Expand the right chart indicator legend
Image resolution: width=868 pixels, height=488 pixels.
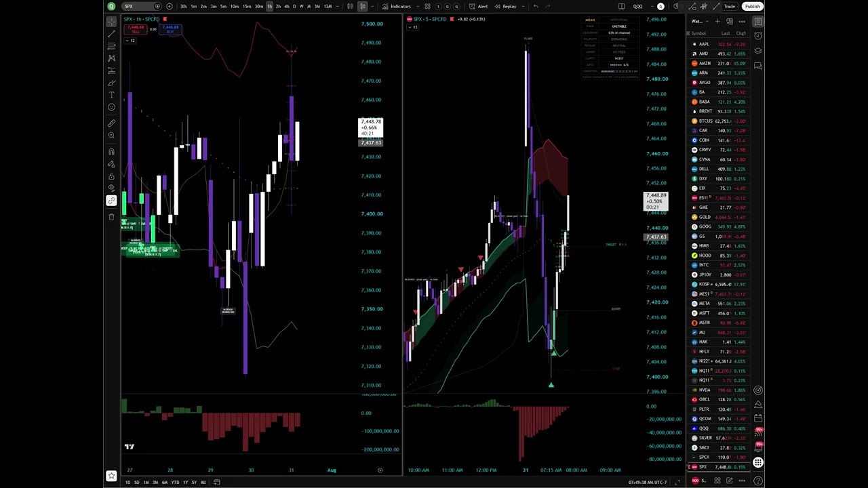click(413, 27)
